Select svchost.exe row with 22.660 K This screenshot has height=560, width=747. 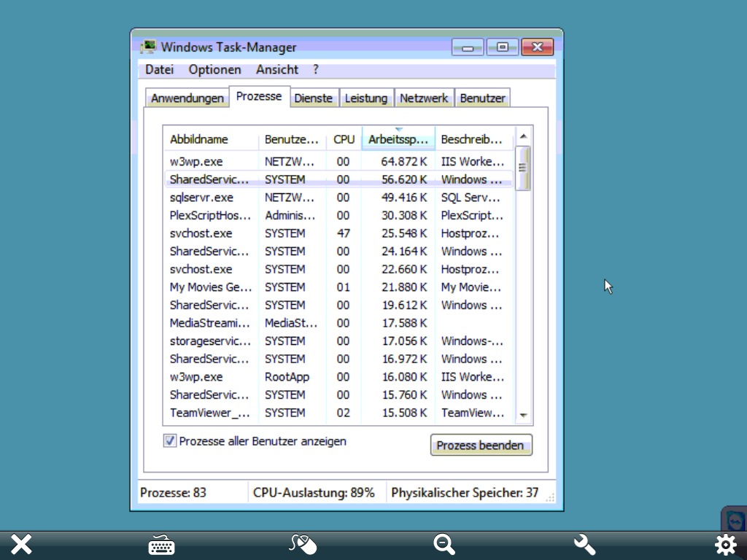338,269
